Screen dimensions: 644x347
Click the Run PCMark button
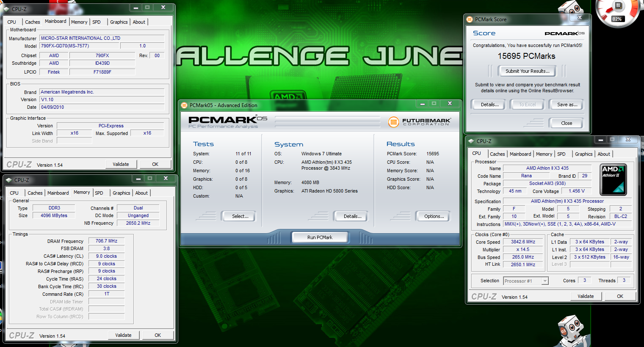point(320,237)
